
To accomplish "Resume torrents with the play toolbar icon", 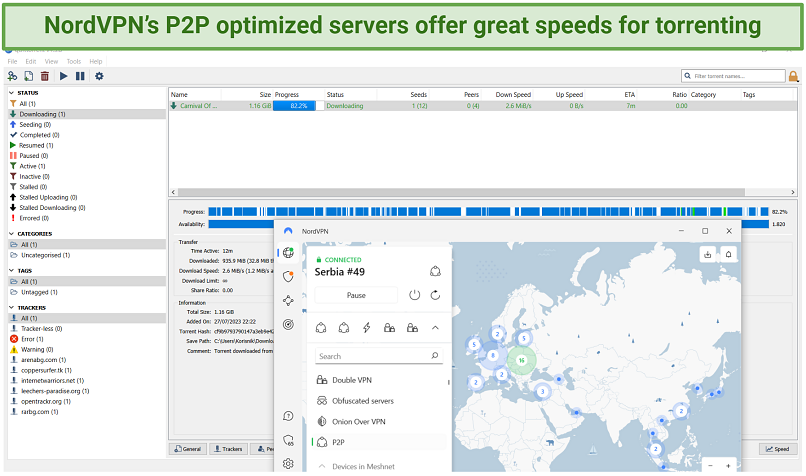I will (64, 76).
